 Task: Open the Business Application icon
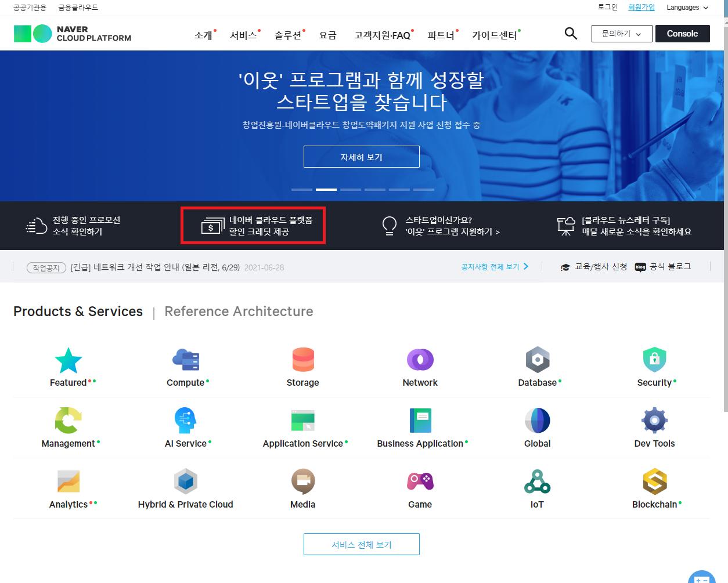(x=420, y=421)
